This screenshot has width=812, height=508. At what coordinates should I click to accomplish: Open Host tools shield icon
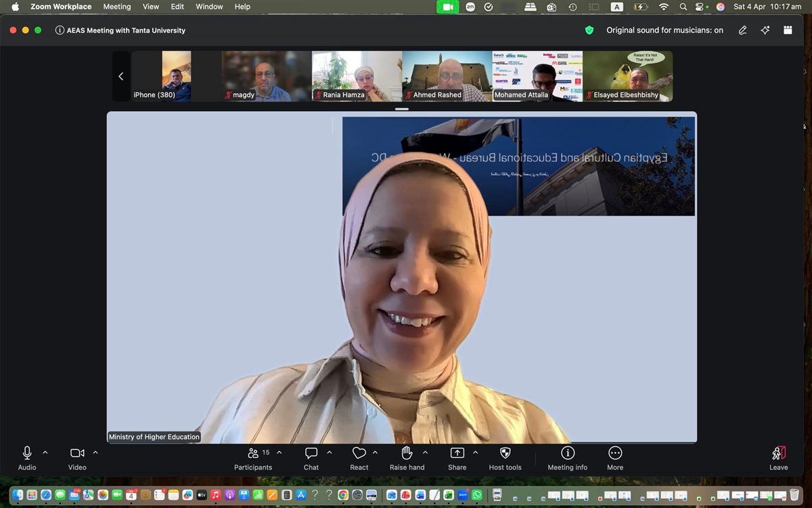pos(505,453)
